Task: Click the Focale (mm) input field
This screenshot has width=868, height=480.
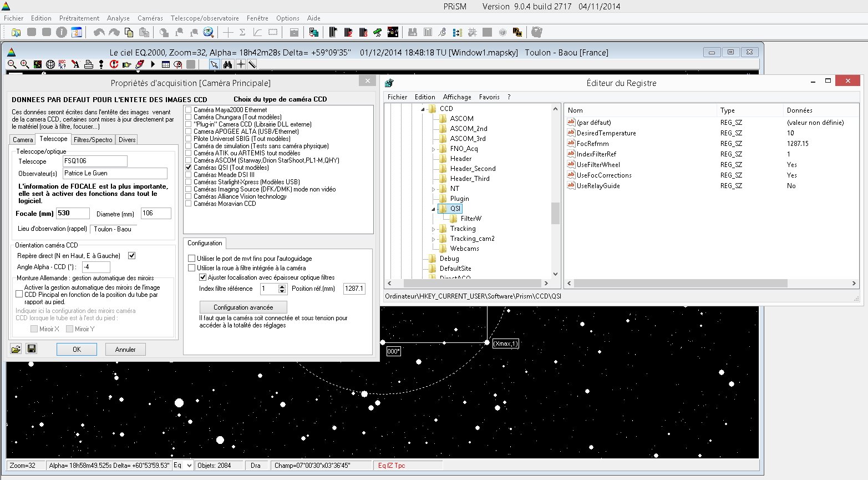Action: point(73,214)
